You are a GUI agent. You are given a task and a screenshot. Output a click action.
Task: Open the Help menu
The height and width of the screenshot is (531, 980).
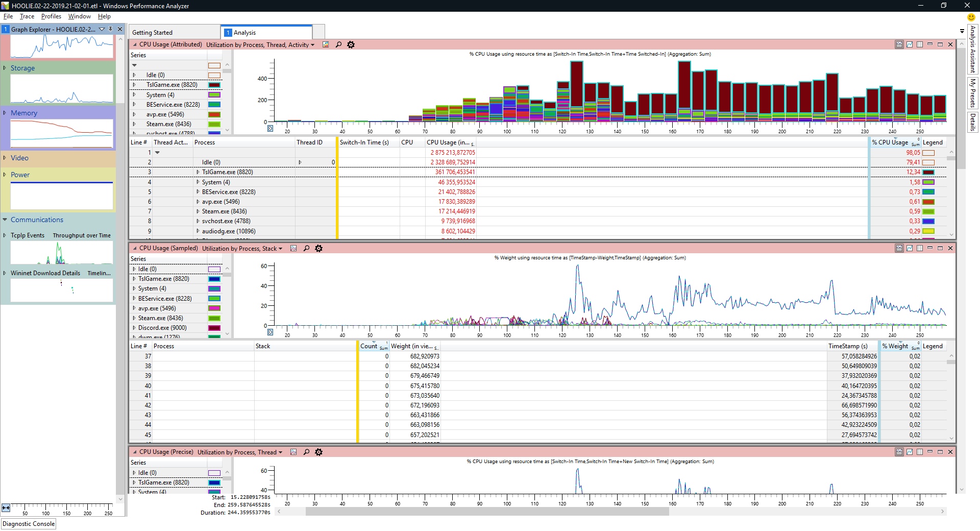tap(104, 16)
